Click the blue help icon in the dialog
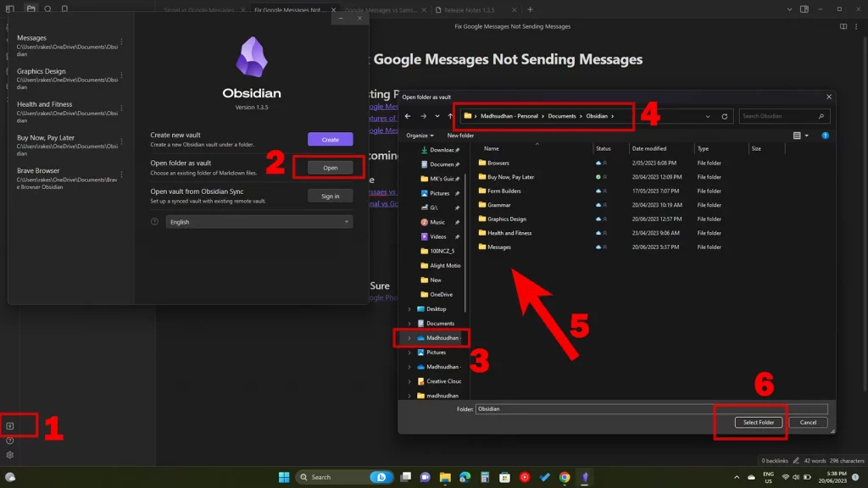 pyautogui.click(x=824, y=136)
